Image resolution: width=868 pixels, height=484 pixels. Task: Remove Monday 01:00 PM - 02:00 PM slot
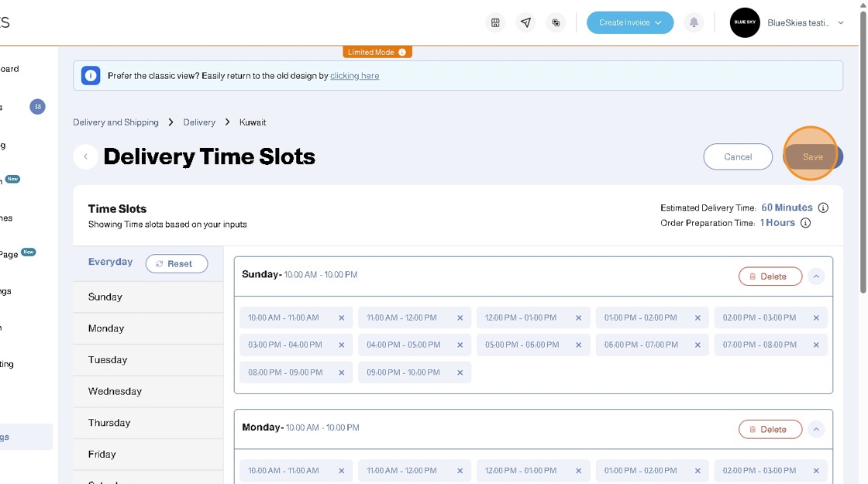(x=697, y=472)
